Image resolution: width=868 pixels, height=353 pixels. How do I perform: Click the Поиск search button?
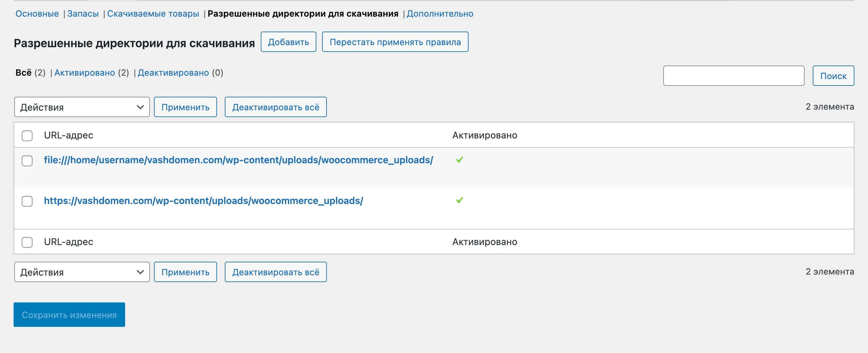(833, 76)
